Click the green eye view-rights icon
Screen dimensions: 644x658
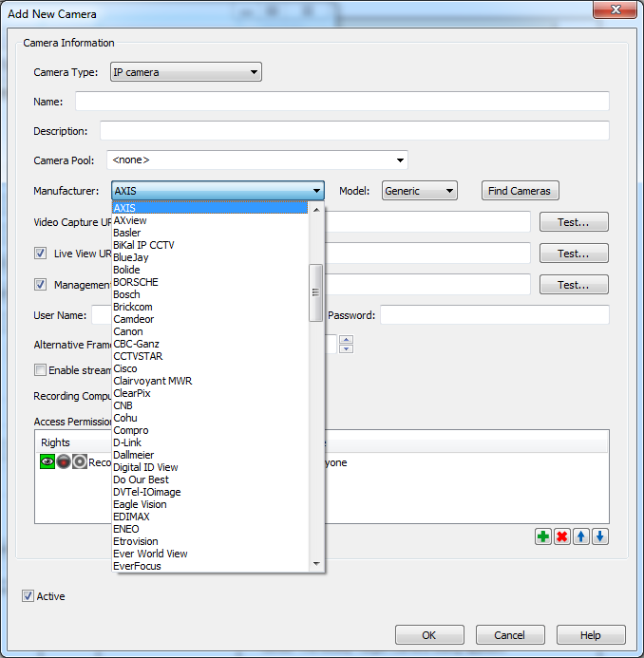[x=47, y=461]
